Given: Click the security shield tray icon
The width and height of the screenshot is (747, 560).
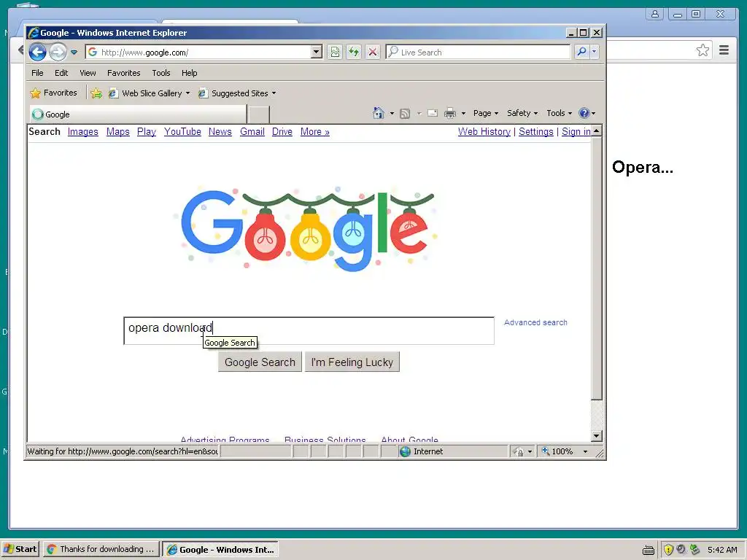Looking at the screenshot, I should click(x=668, y=550).
